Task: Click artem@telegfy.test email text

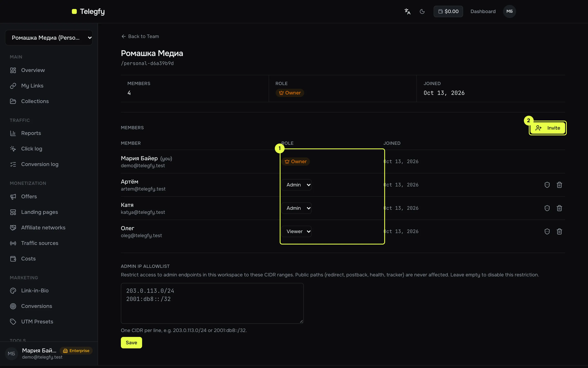Action: pos(143,189)
